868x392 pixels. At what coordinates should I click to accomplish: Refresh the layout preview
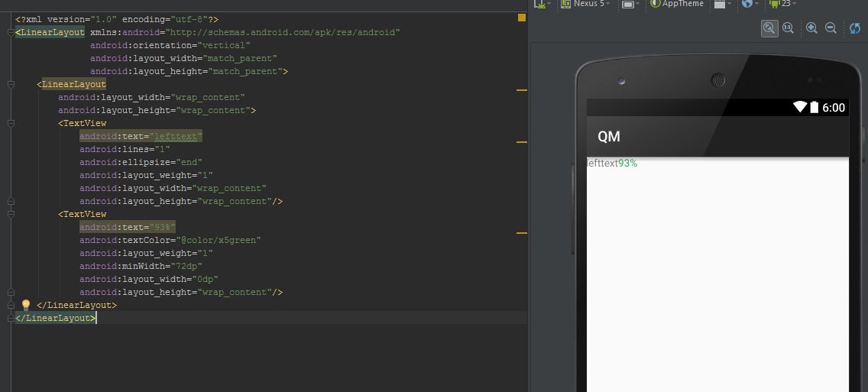[855, 28]
